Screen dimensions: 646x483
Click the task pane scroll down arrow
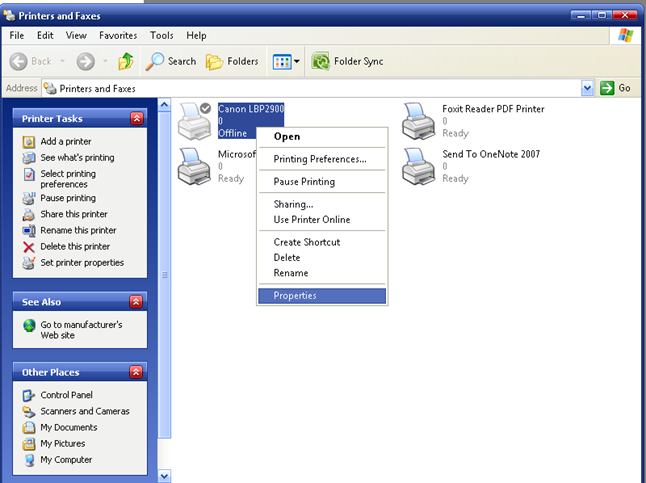(164, 476)
